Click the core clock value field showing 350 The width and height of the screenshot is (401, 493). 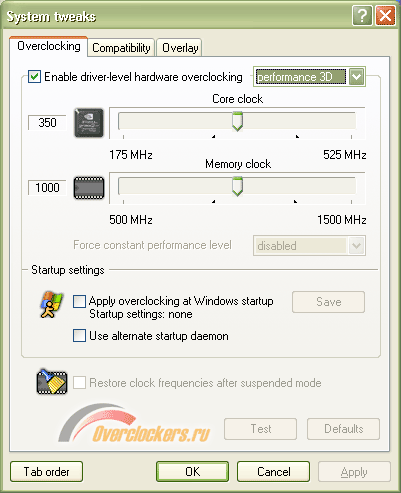(x=47, y=123)
